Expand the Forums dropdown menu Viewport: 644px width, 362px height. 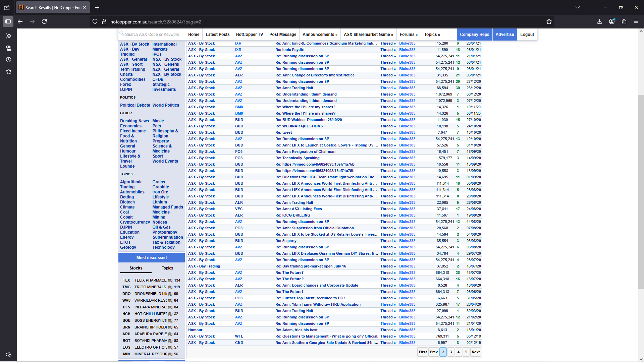click(409, 34)
